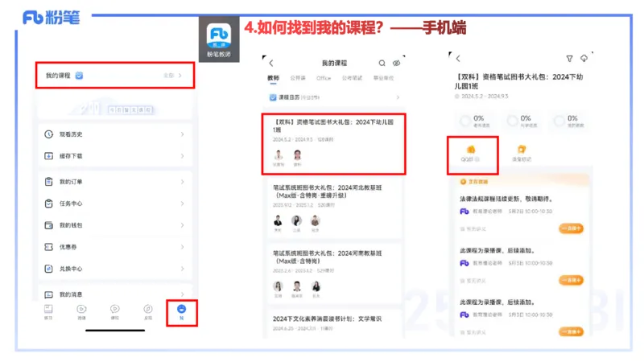Viewport: 644px width, 362px height.
Task: Click the 缓存下载 download icon
Action: point(48,156)
